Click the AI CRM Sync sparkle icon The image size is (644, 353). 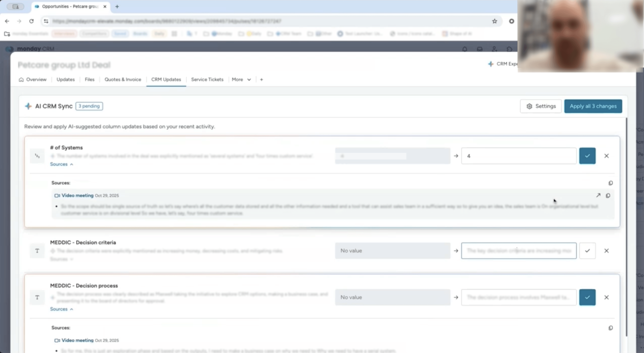coord(28,106)
